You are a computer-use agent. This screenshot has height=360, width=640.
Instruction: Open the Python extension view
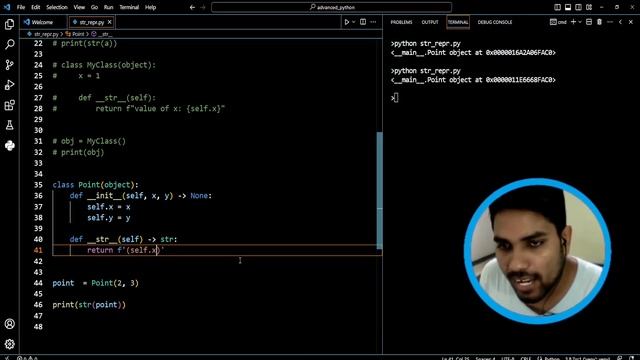pyautogui.click(x=9, y=146)
